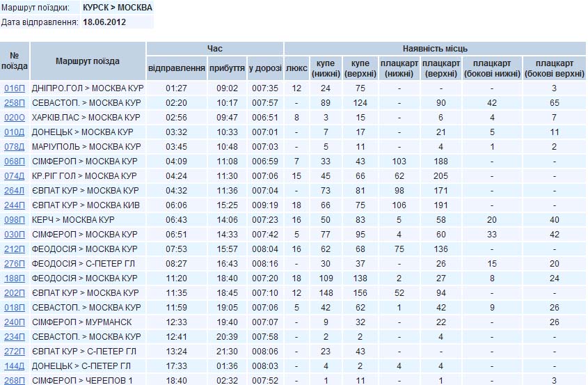Open train 276П link
This screenshot has width=588, height=385.
click(x=15, y=264)
